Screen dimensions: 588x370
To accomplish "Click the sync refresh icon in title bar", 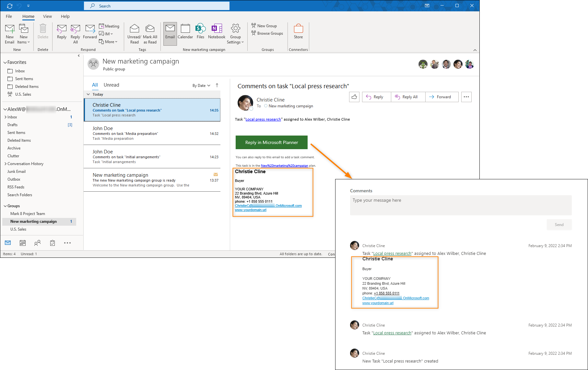I will click(9, 6).
